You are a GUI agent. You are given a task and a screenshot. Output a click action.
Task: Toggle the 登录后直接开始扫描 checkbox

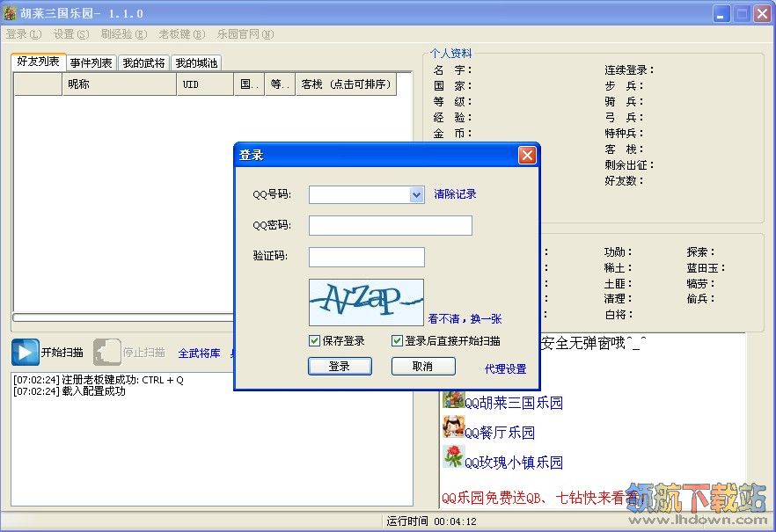[x=397, y=340]
